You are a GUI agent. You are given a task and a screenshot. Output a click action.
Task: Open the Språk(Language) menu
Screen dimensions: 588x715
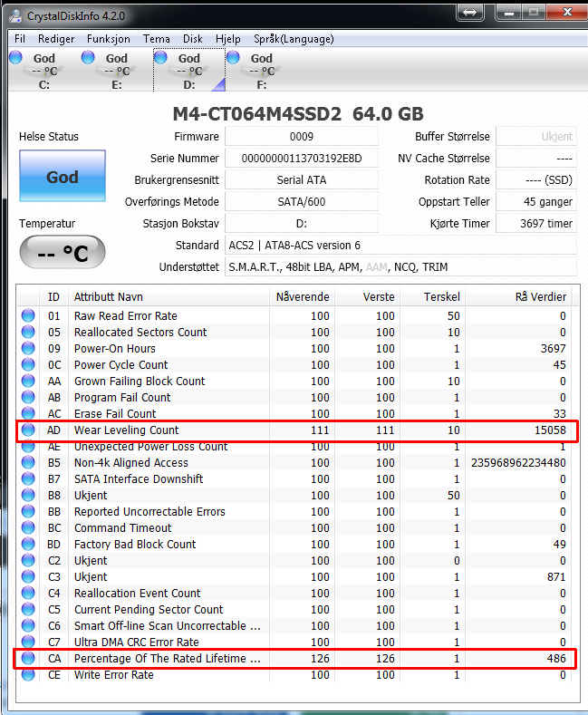tap(294, 39)
